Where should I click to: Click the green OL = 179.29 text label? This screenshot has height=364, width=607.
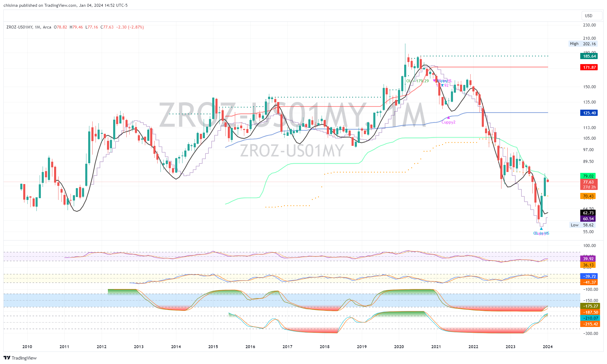click(417, 81)
